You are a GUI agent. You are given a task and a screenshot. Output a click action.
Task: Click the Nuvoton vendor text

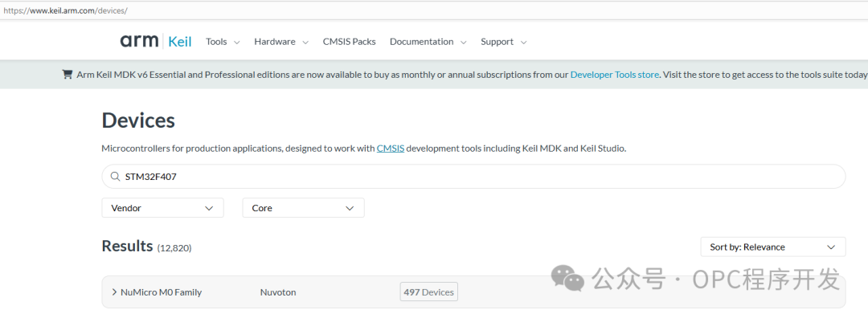pos(278,292)
